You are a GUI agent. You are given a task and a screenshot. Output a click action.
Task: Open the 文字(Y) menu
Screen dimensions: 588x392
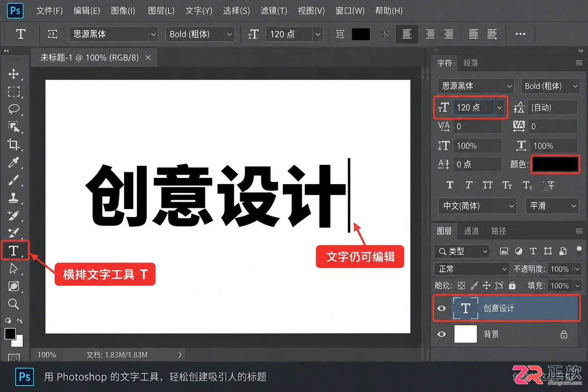(x=199, y=11)
